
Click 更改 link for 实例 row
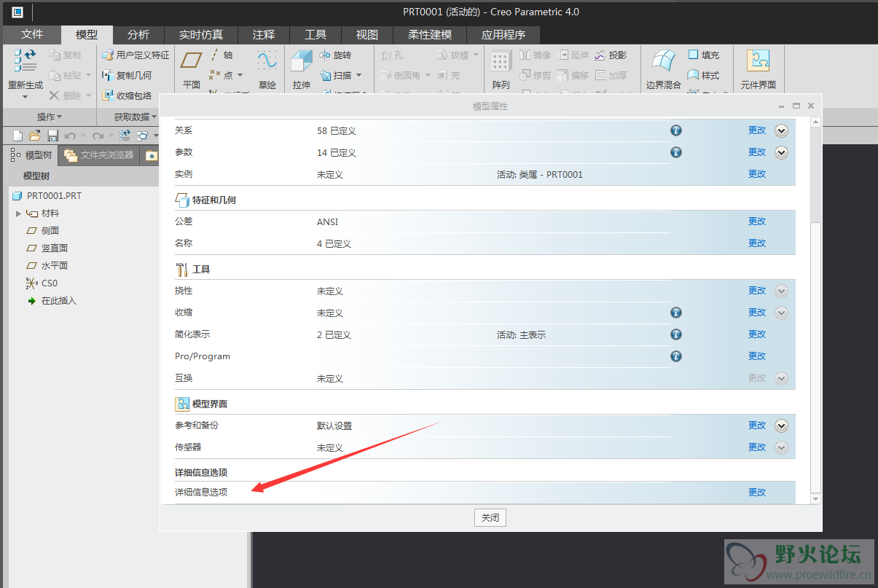pyautogui.click(x=757, y=174)
